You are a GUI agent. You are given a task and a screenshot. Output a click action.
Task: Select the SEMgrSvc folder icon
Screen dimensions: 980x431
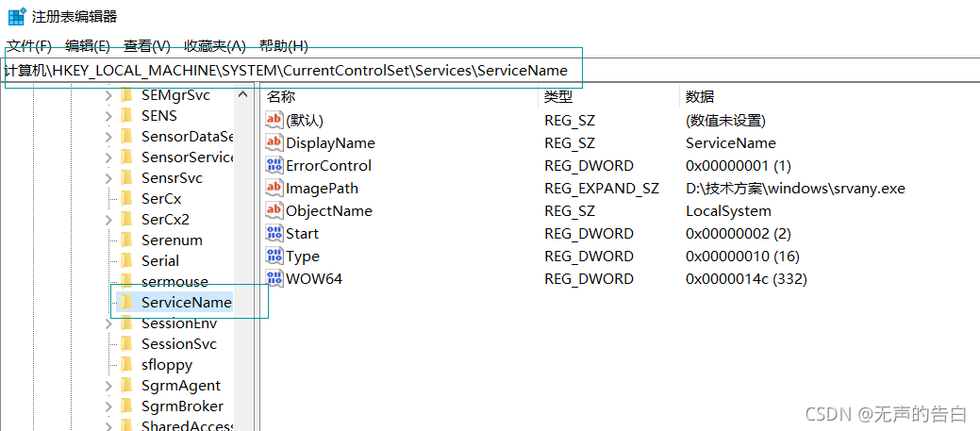(127, 95)
